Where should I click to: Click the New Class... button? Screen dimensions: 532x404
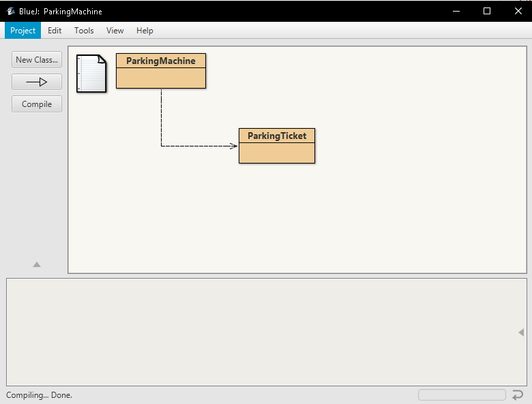point(37,60)
